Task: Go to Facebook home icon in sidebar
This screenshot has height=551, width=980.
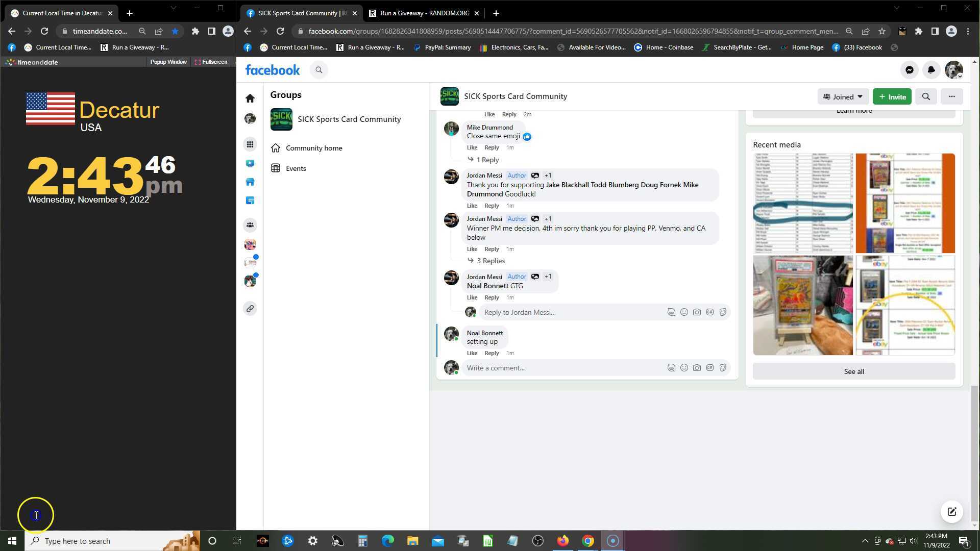Action: (250, 98)
